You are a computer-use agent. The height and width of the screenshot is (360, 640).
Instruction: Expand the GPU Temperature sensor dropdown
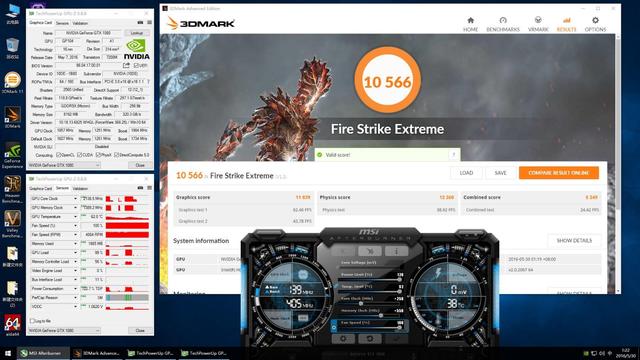pyautogui.click(x=75, y=217)
